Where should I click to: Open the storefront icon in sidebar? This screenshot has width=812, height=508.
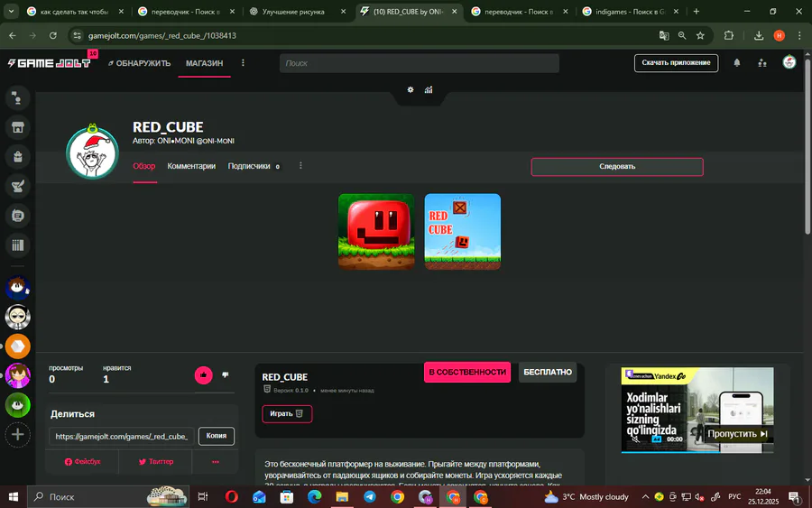(x=18, y=127)
